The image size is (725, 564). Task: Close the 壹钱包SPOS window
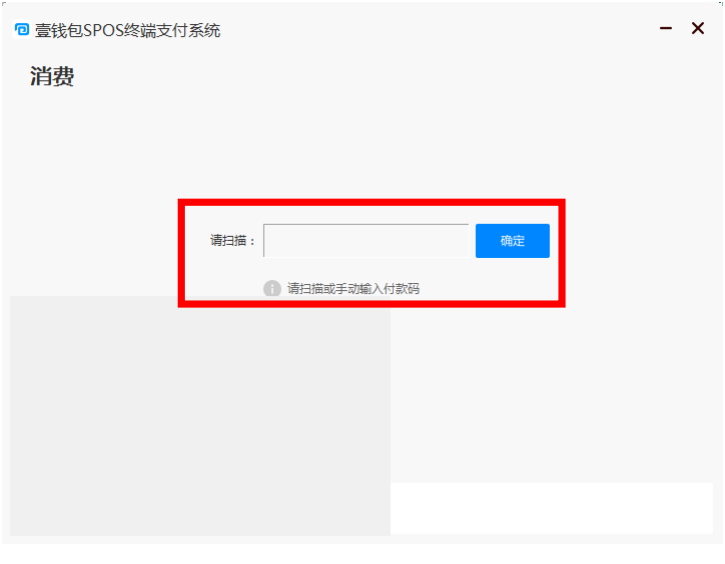click(x=698, y=28)
